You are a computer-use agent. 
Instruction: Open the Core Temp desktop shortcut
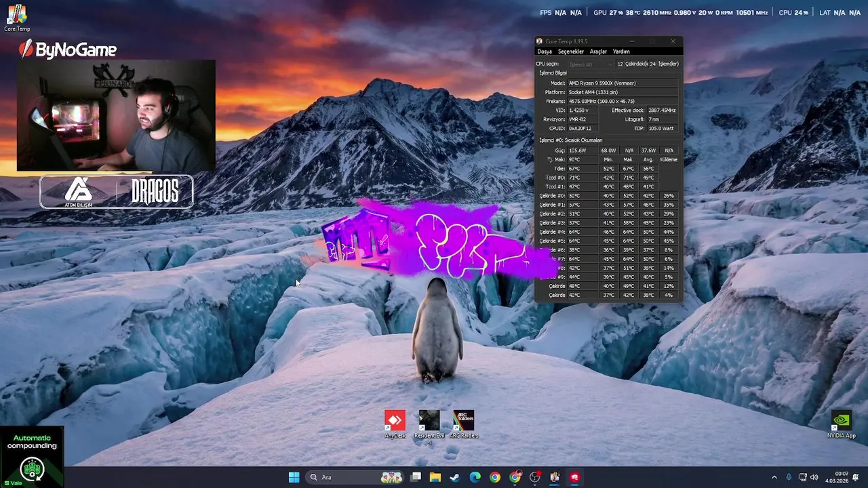pos(17,18)
